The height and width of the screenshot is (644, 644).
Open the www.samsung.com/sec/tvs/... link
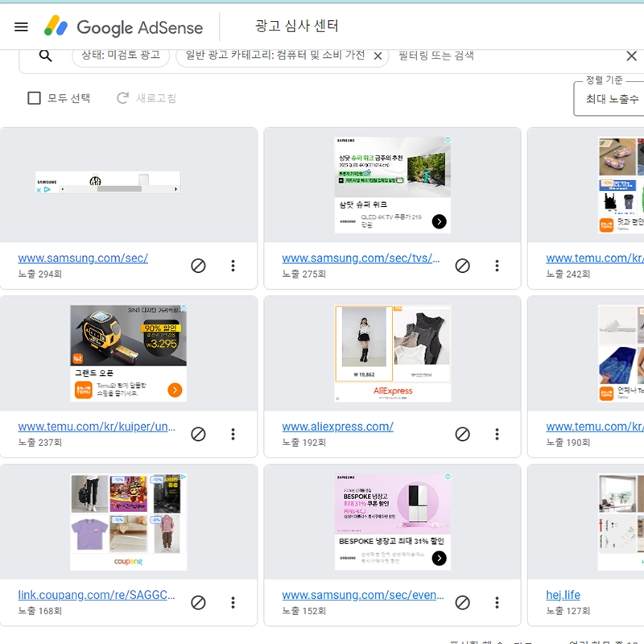[x=361, y=258]
